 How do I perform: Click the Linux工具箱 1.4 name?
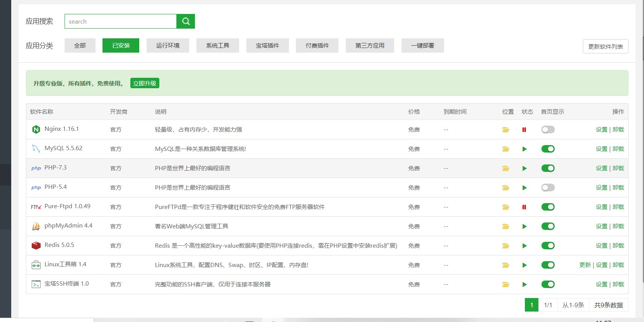(x=65, y=264)
